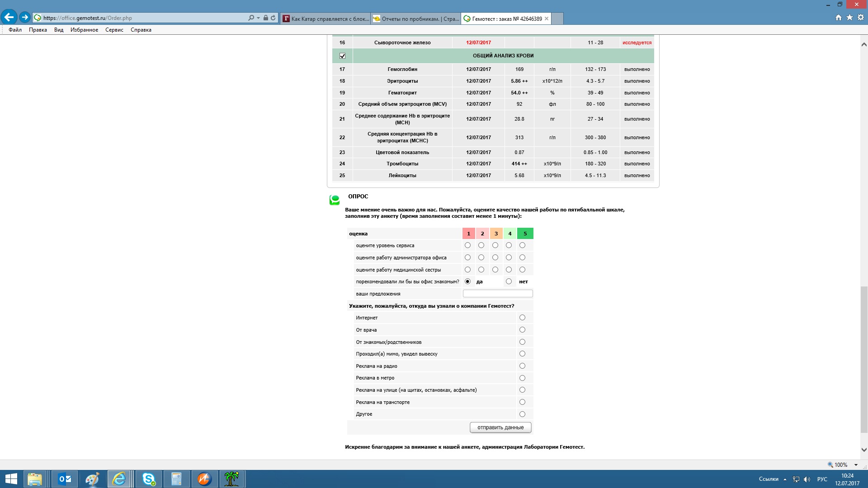Image resolution: width=868 pixels, height=488 pixels.
Task: Uncheck the ОБЩИЙ АНАЛИЗ КРОВИ checkbox
Action: (342, 56)
